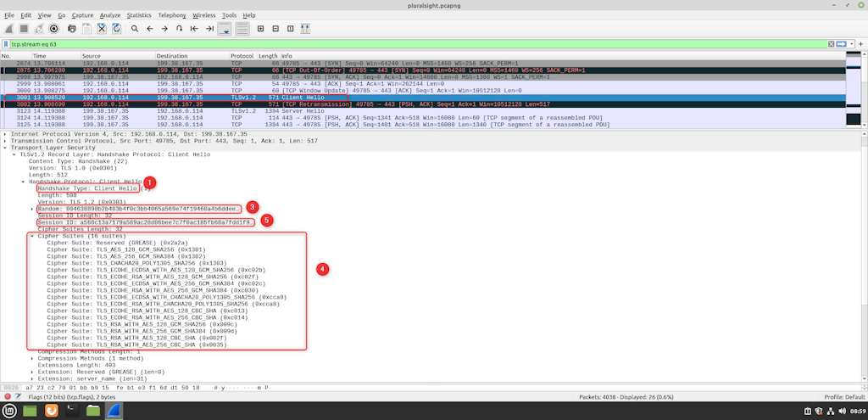Open the display filter bookmark menu

coord(6,44)
